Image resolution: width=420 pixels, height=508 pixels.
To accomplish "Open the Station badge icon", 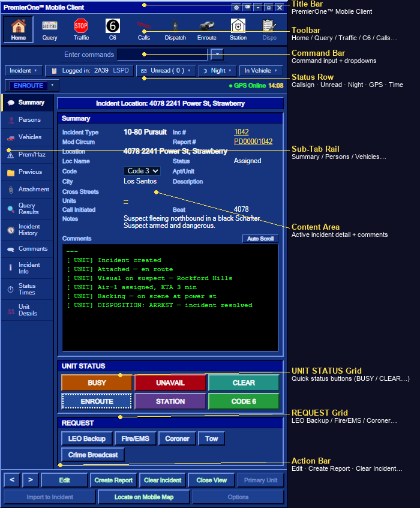I will click(238, 26).
